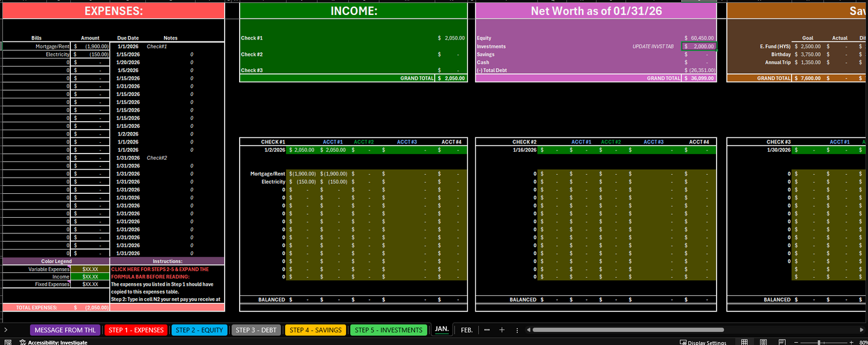Image resolution: width=868 pixels, height=345 pixels.
Task: Select Birthday savings goal 3,750.00
Action: click(807, 54)
